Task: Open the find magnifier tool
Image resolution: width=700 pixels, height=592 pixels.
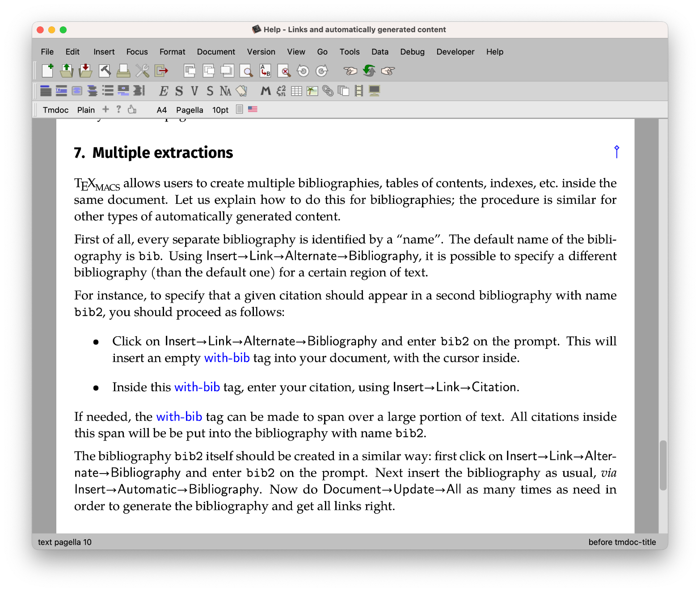Action: point(246,71)
